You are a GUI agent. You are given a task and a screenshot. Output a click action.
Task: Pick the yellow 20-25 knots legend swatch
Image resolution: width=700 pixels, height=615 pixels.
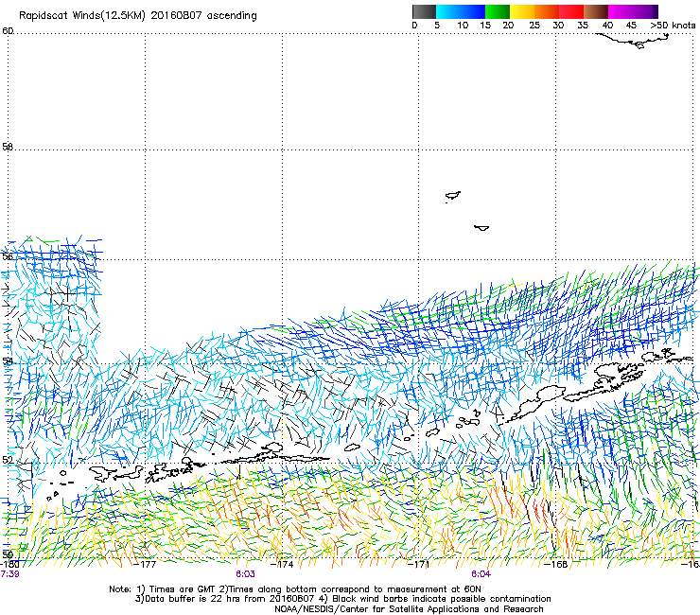pyautogui.click(x=522, y=11)
